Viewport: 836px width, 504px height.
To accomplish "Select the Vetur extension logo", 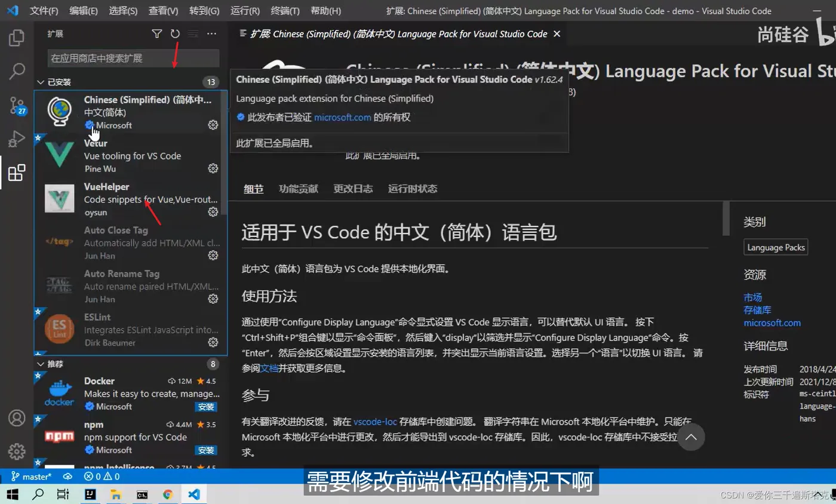I will pyautogui.click(x=60, y=155).
